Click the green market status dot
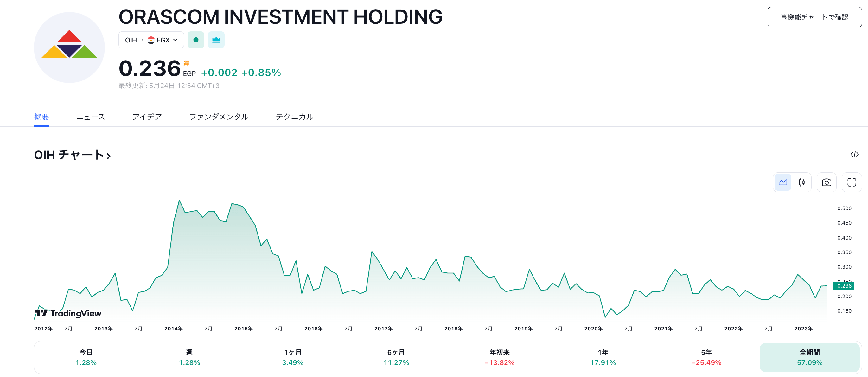The image size is (868, 377). (196, 40)
